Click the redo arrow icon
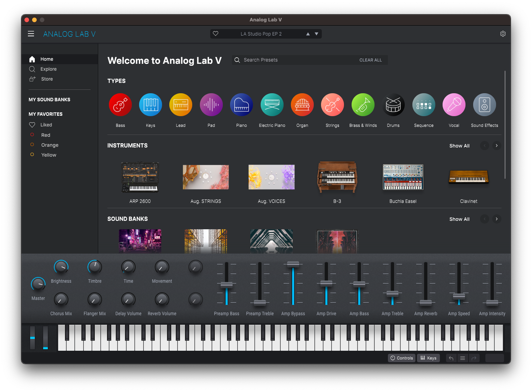 coord(474,358)
